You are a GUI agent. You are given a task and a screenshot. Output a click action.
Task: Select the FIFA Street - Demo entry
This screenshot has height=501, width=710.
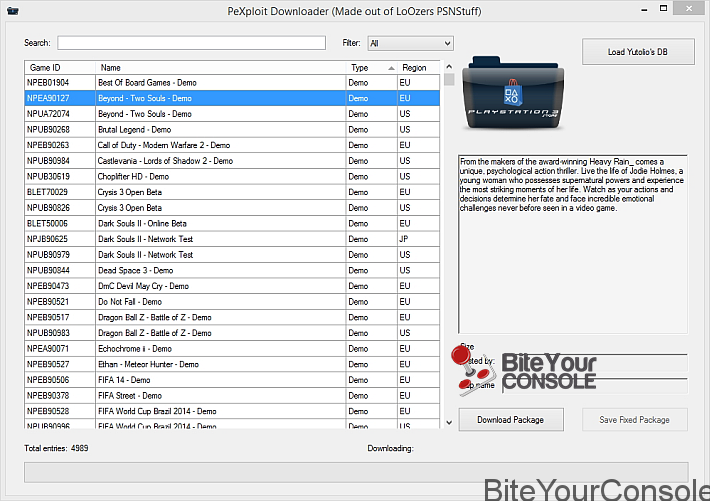coord(232,395)
